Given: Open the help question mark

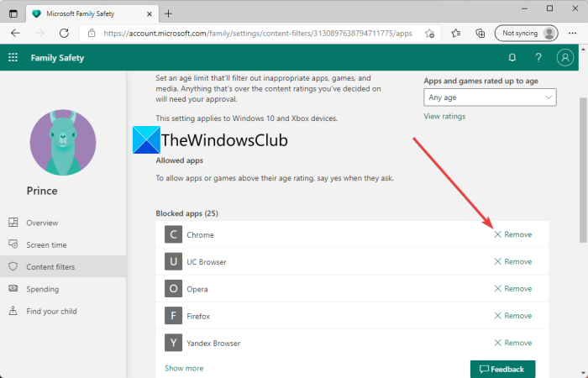Looking at the screenshot, I should pos(538,57).
